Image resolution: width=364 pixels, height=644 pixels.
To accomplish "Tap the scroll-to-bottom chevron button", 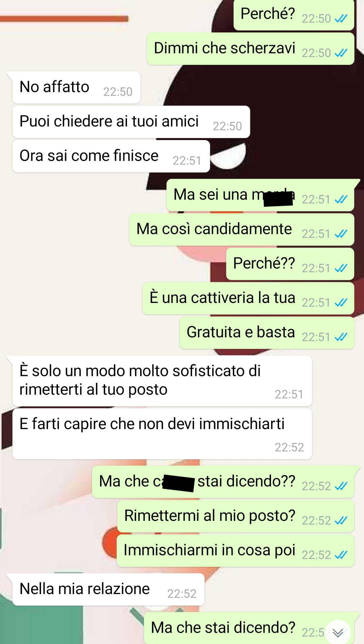I will click(338, 633).
